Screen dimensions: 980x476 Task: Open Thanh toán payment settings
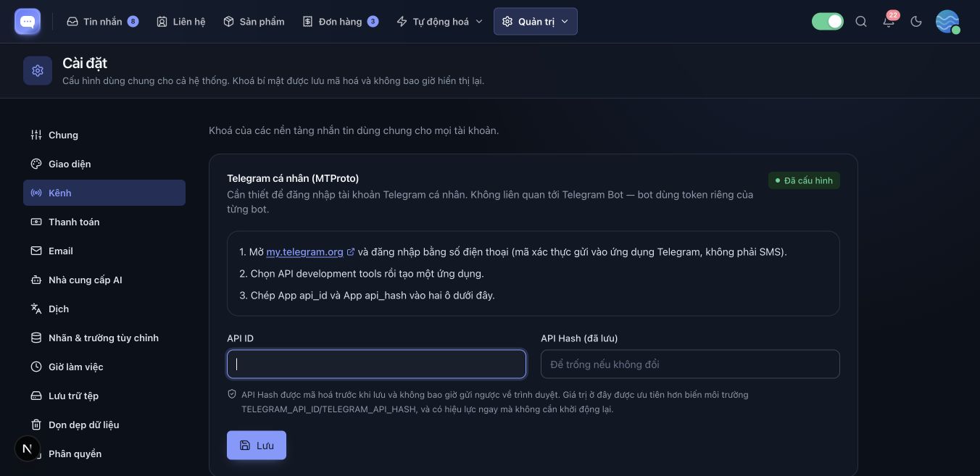pyautogui.click(x=104, y=222)
